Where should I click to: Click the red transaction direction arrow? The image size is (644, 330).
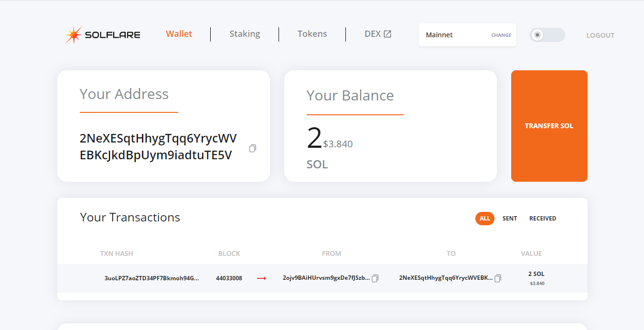pos(261,278)
